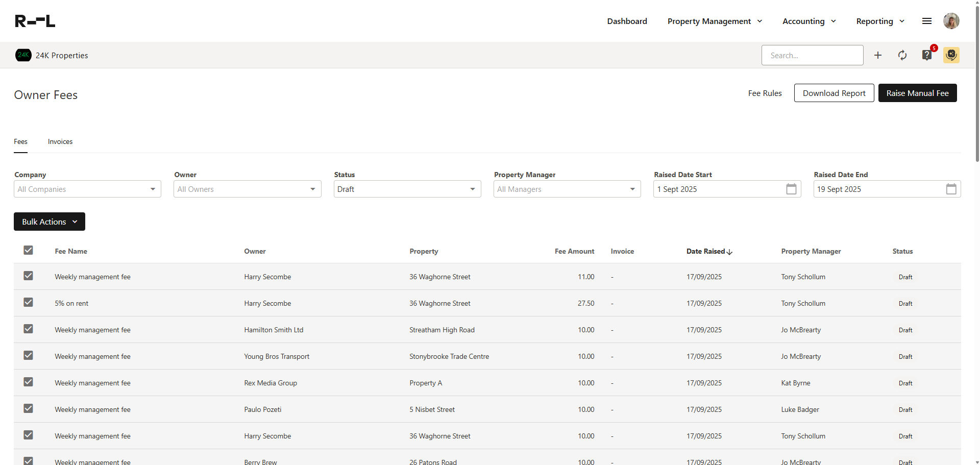Open the Accounting menu
This screenshot has width=980, height=465.
pos(809,21)
